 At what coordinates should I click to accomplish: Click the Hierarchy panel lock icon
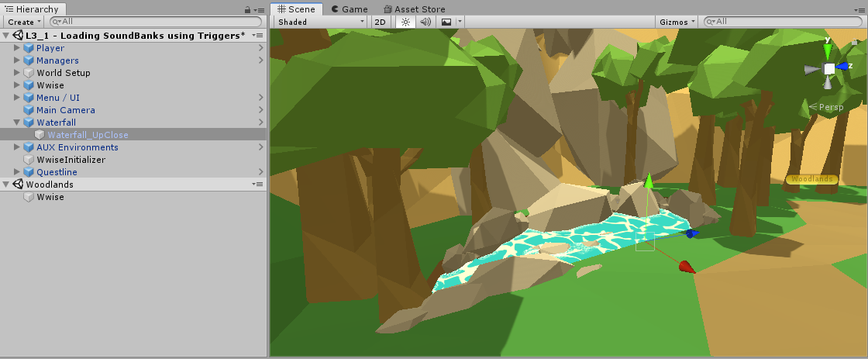pyautogui.click(x=247, y=9)
